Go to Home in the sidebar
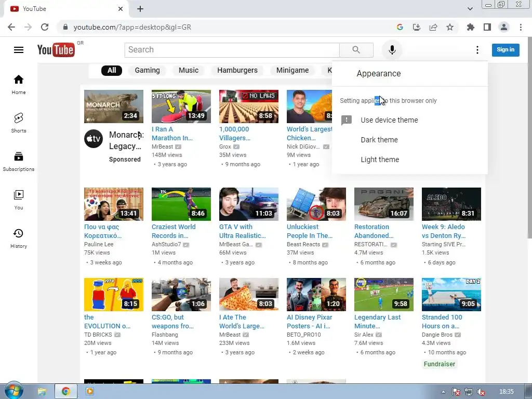Image resolution: width=532 pixels, height=399 pixels. point(19,85)
